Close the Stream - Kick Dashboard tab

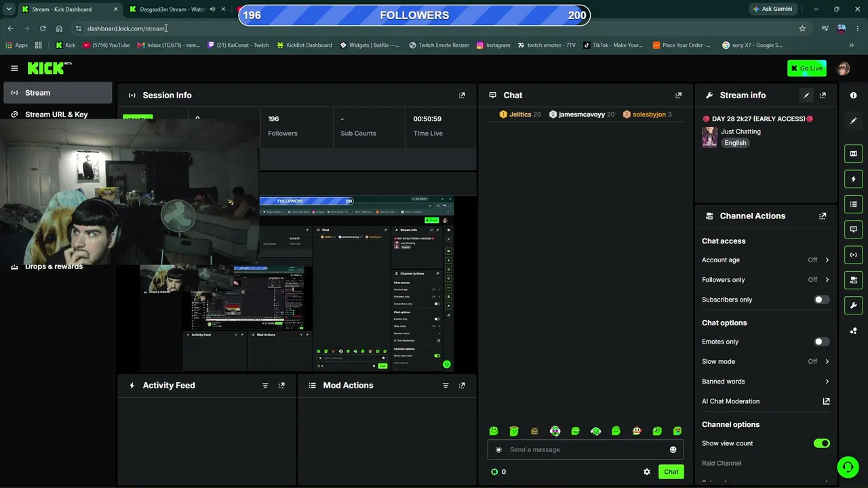115,9
